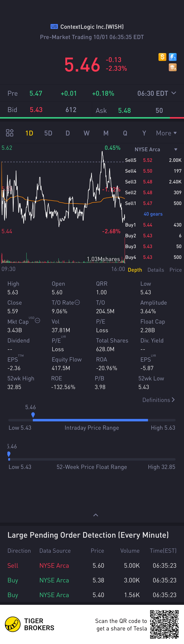Tap the orange dollar sign icon
The height and width of the screenshot is (644, 184).
pos(162,57)
